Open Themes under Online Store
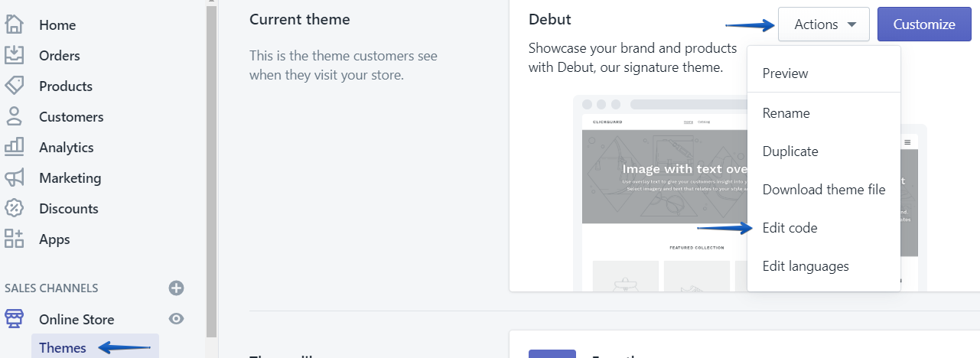Screen dimensions: 980x358 [63, 348]
